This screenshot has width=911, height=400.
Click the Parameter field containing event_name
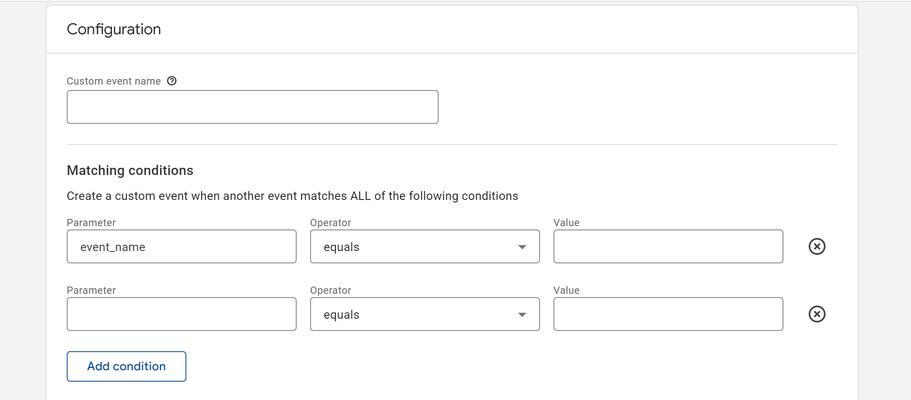(x=181, y=247)
